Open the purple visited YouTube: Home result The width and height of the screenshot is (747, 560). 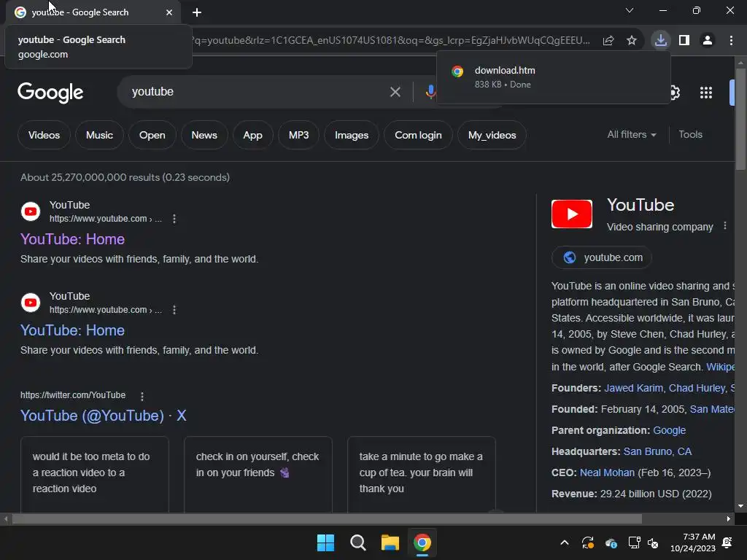coord(72,239)
